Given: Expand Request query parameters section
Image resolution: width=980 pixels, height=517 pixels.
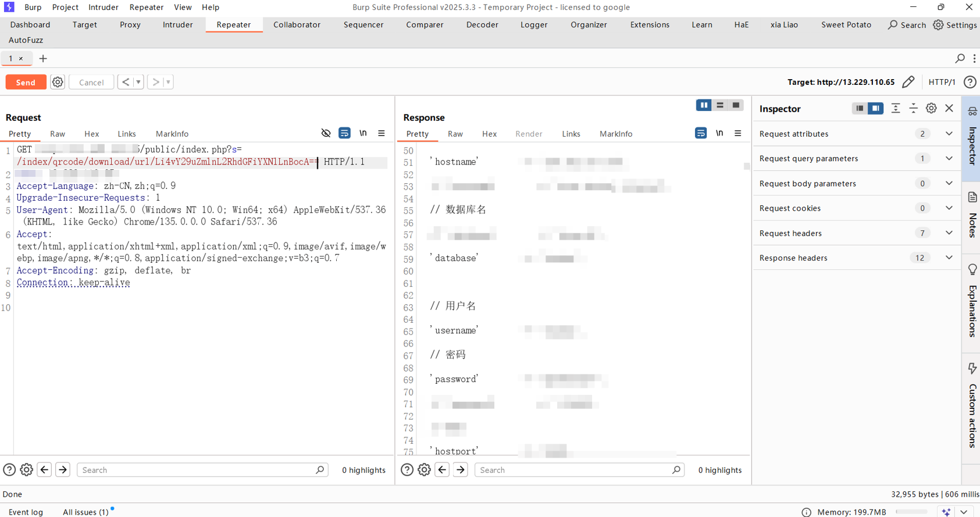Looking at the screenshot, I should [x=857, y=158].
